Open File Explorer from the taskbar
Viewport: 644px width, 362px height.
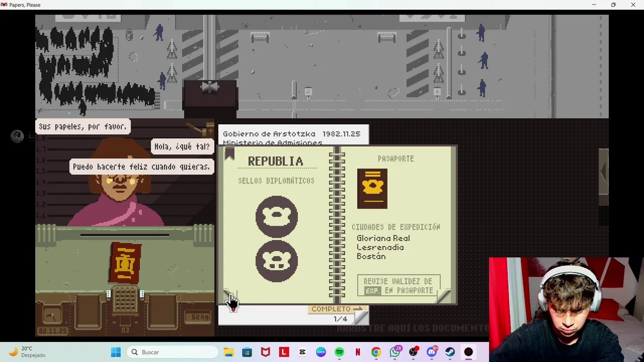[228, 352]
